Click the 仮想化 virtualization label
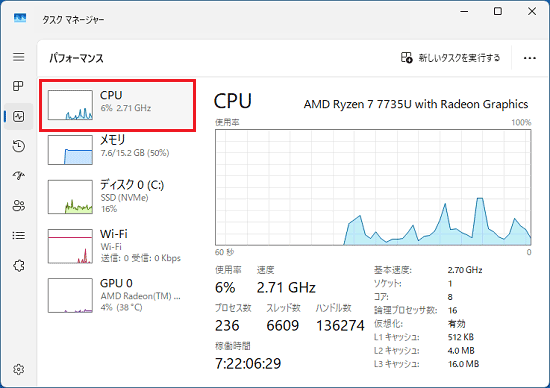This screenshot has width=550, height=388. (x=388, y=323)
